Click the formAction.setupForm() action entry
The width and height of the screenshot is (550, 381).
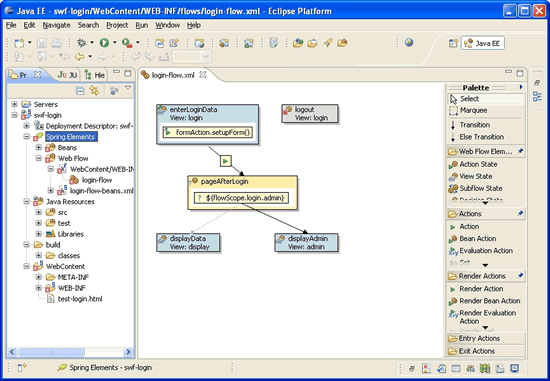[x=208, y=132]
